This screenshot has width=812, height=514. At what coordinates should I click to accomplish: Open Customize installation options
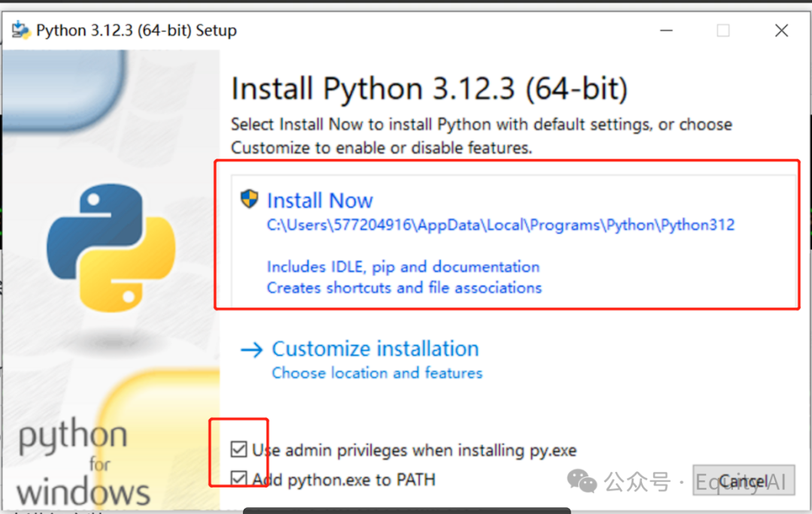click(375, 349)
